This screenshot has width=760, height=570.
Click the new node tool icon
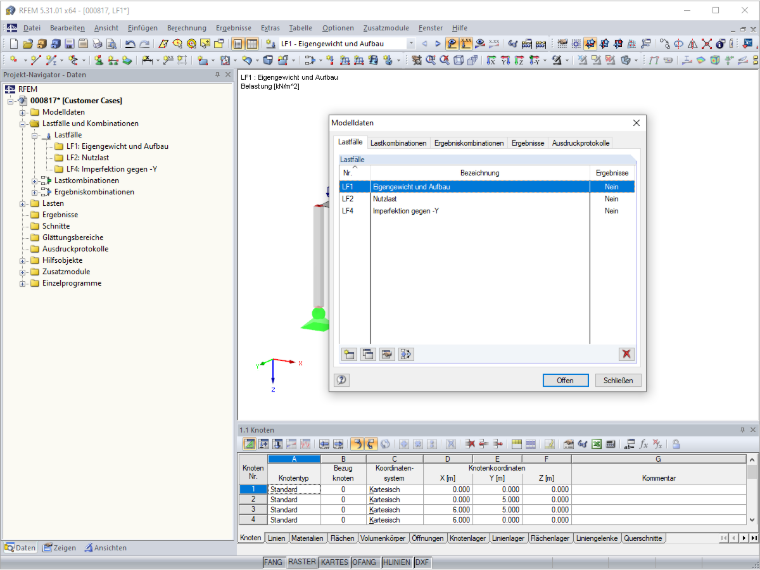pos(14,60)
